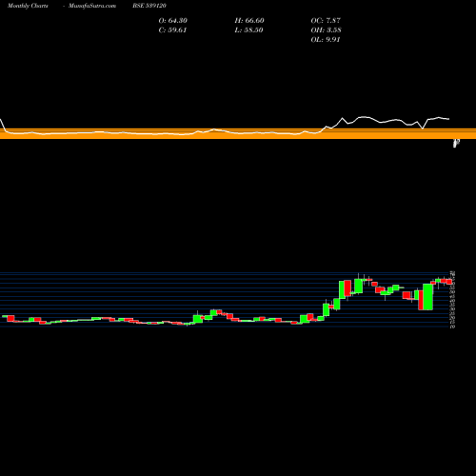476x476 pixels.
Task: Click the 'BSE 539120' symbol label
Action: tap(149, 6)
